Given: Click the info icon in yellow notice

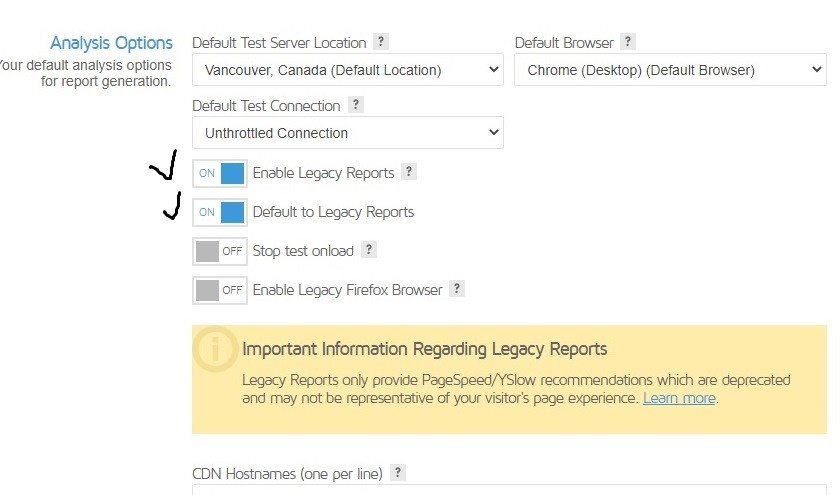Looking at the screenshot, I should pyautogui.click(x=215, y=348).
